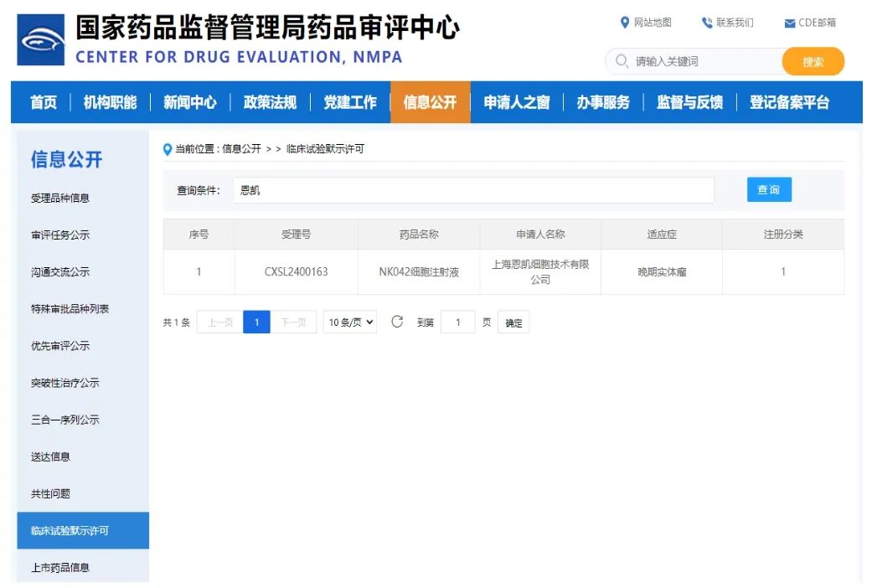Navigate to the 首页 menu item
The width and height of the screenshot is (872, 588).
(43, 102)
